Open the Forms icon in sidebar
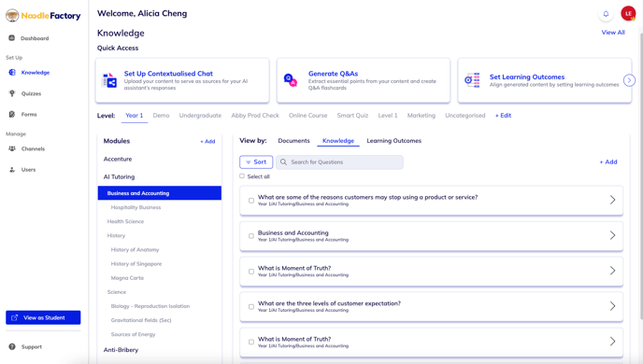Screen dimensions: 643x364 pyautogui.click(x=12, y=114)
